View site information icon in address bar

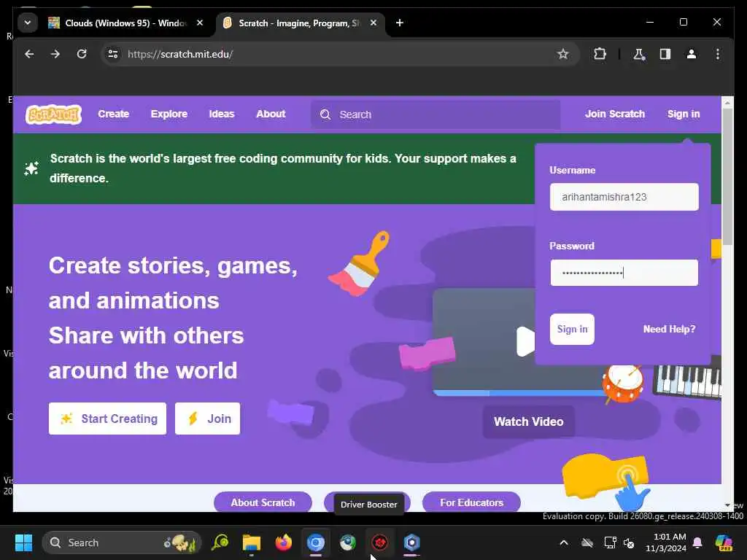113,54
